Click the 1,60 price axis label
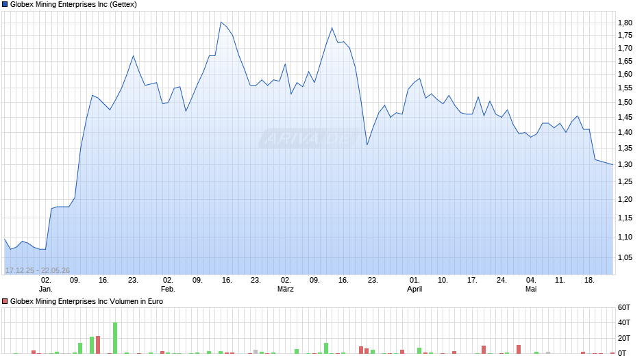644x360 pixels. pos(625,75)
